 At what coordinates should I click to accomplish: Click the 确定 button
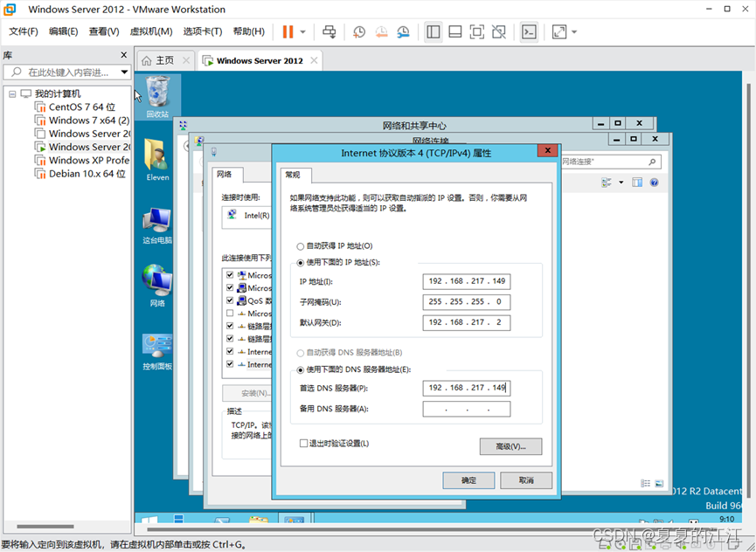[468, 480]
